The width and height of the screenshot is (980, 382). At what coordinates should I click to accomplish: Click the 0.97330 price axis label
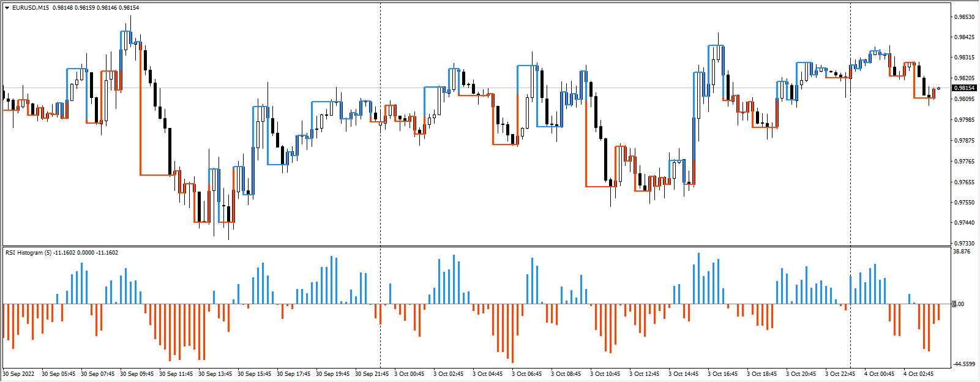click(x=964, y=244)
